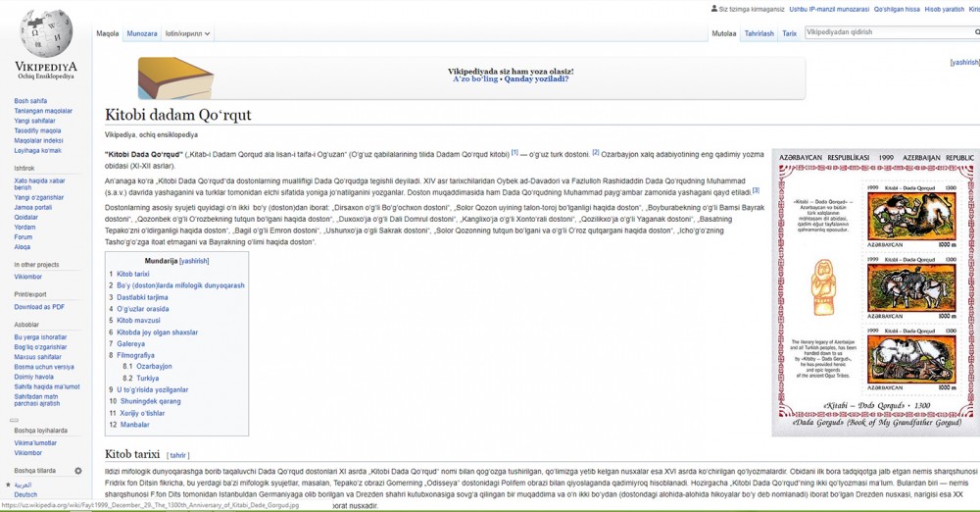Jump to Shuningdek qarang section
Viewport: 980px width, 512px height.
point(151,401)
